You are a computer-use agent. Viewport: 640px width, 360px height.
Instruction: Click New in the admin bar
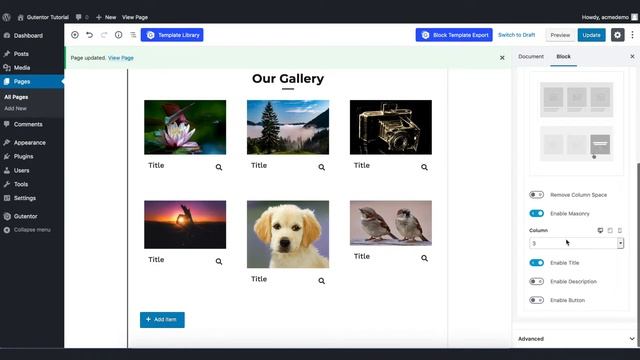click(106, 17)
